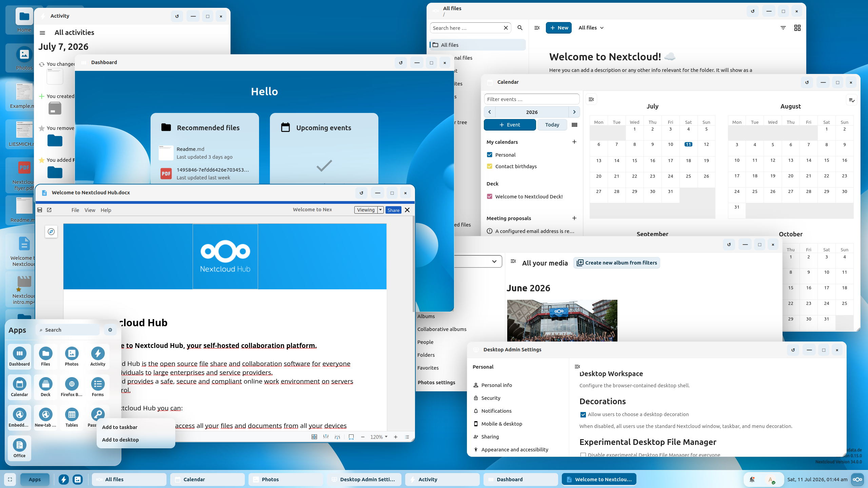Click the New button in All files
This screenshot has width=868, height=488.
558,28
